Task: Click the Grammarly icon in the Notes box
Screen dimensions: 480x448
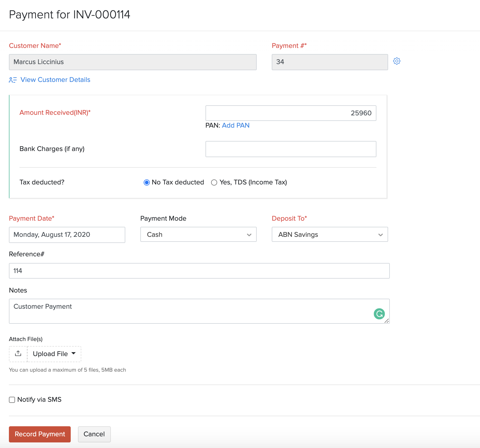Action: [x=379, y=314]
